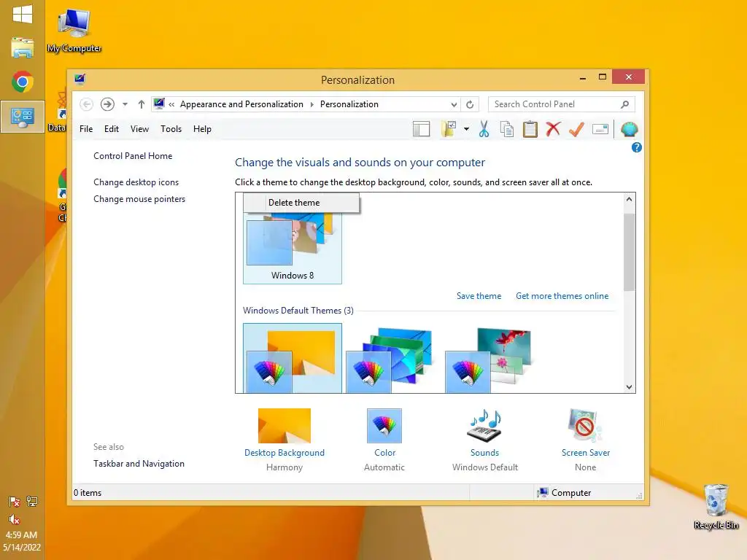This screenshot has height=560, width=747.
Task: Click the Refresh button in address bar
Action: click(470, 104)
